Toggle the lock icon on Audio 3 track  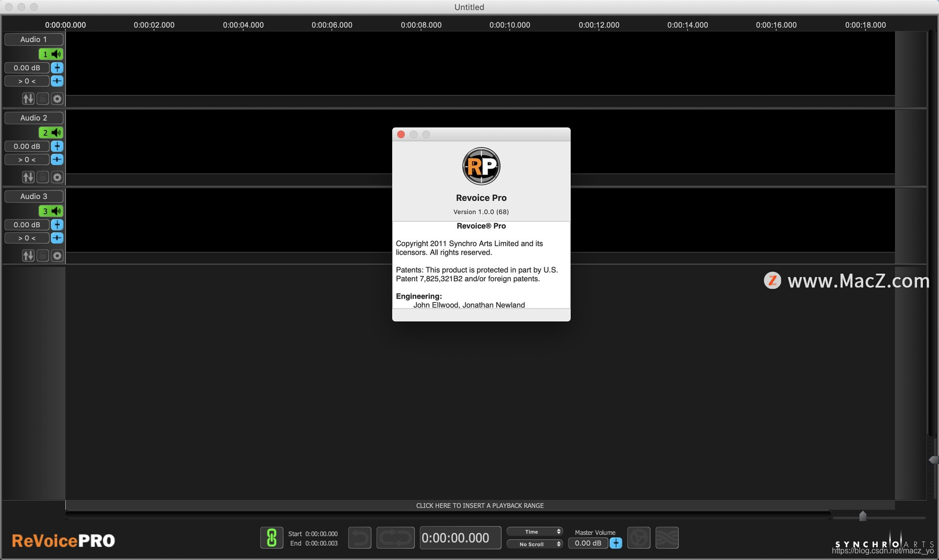[x=43, y=256]
